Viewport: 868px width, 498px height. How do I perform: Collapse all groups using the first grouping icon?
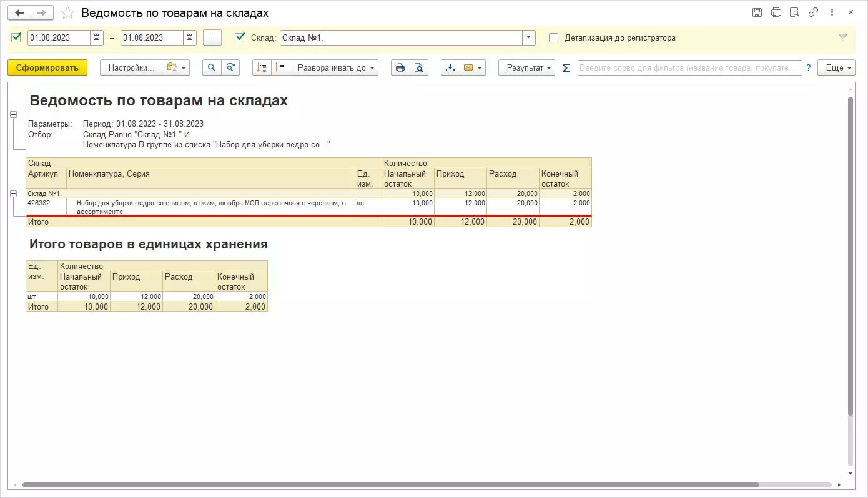tap(262, 67)
